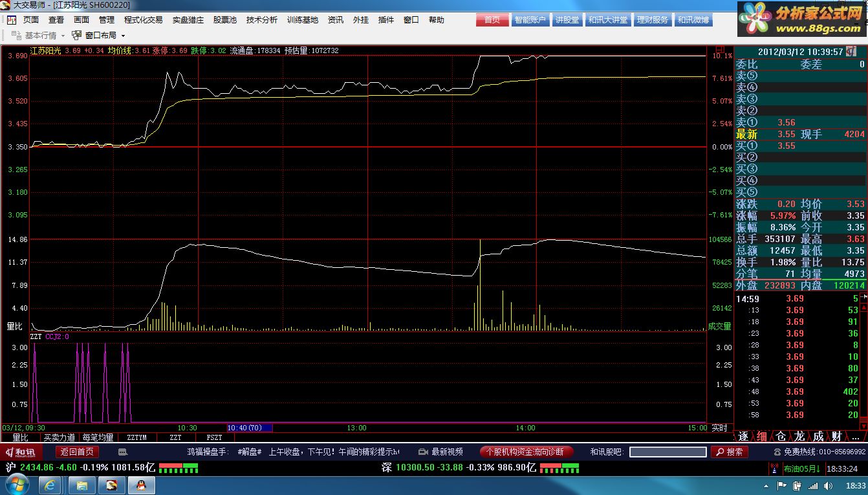Click the signal tower status icon
This screenshot has height=495, width=868.
click(x=773, y=468)
